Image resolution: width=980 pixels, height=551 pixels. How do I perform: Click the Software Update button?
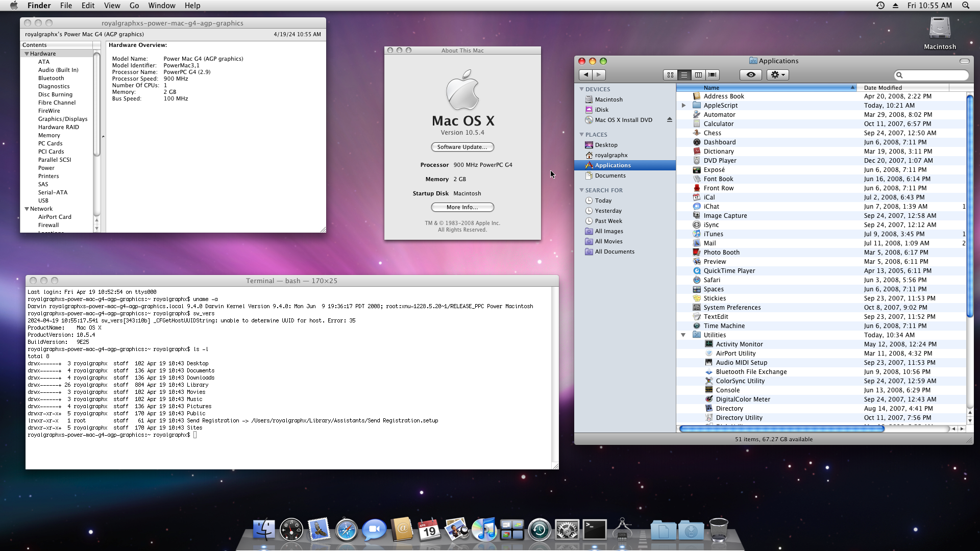[x=462, y=147]
